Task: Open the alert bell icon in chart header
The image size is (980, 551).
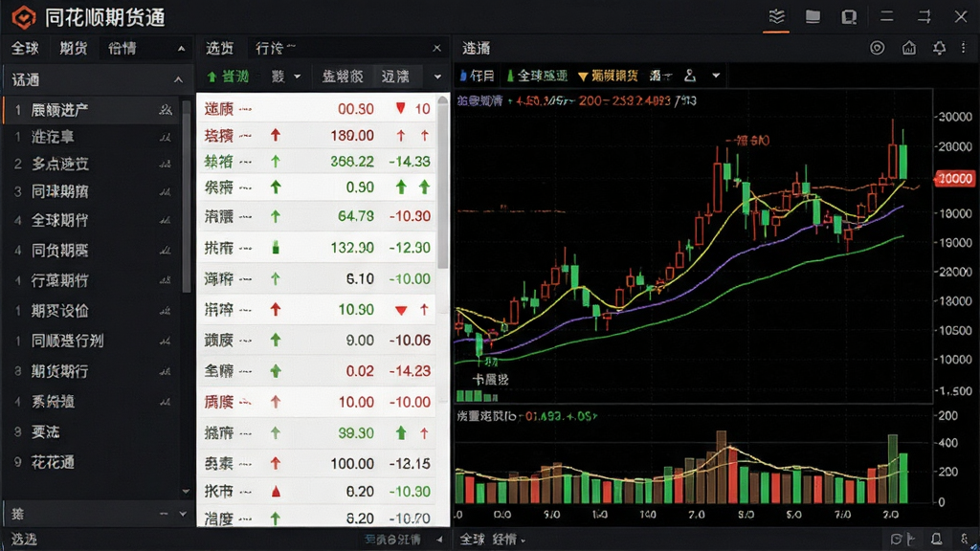Action: coord(939,48)
